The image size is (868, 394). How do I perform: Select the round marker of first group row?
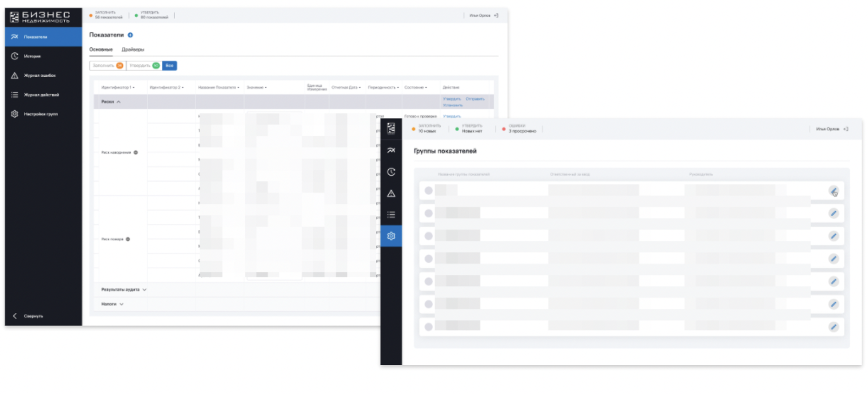428,191
